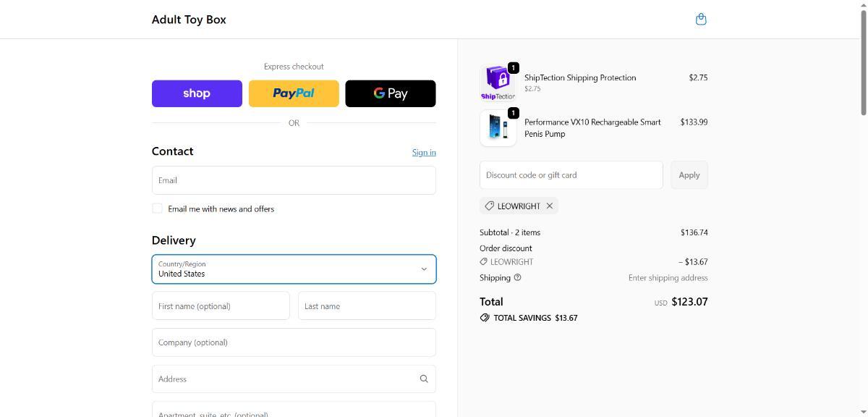Click the address search magnifier icon
The image size is (868, 417).
coord(424,379)
